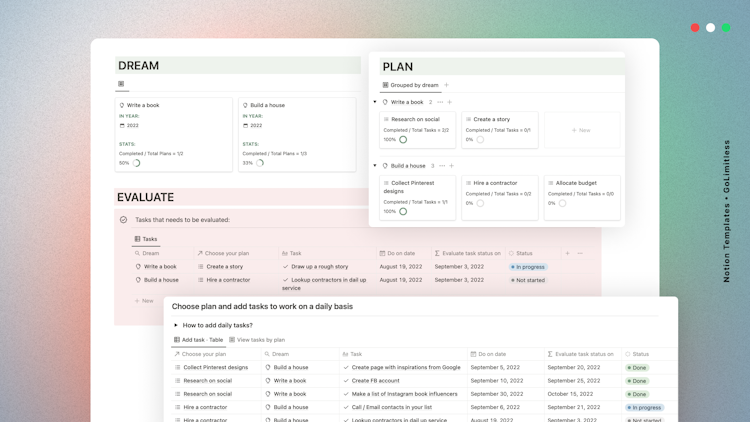Image resolution: width=750 pixels, height=422 pixels.
Task: Click the lightbulb icon beside Build a house September 5 row
Action: 268,367
